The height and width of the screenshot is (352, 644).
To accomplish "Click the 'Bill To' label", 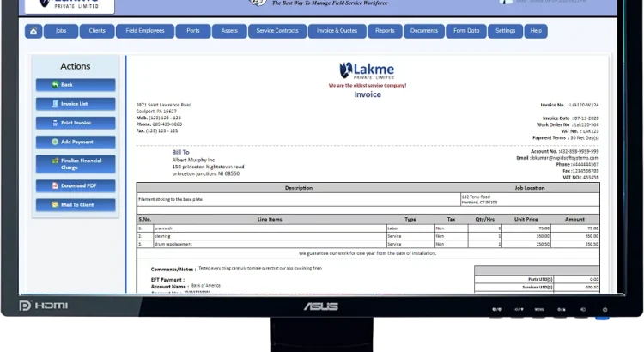I will 180,152.
